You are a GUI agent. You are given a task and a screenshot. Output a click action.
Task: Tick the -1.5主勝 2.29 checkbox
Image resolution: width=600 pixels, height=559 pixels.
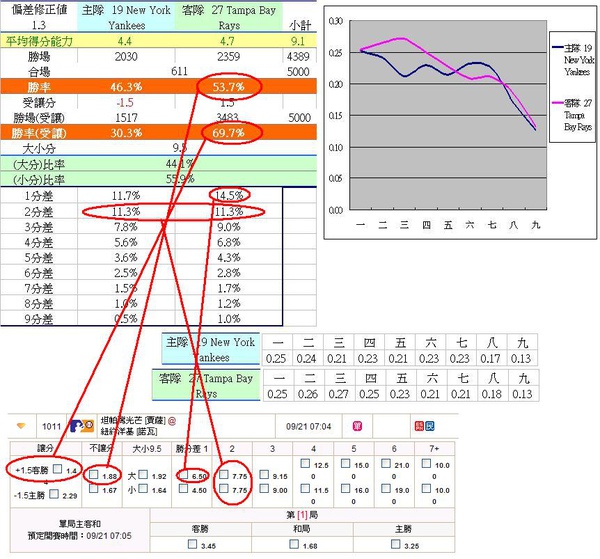tap(54, 494)
